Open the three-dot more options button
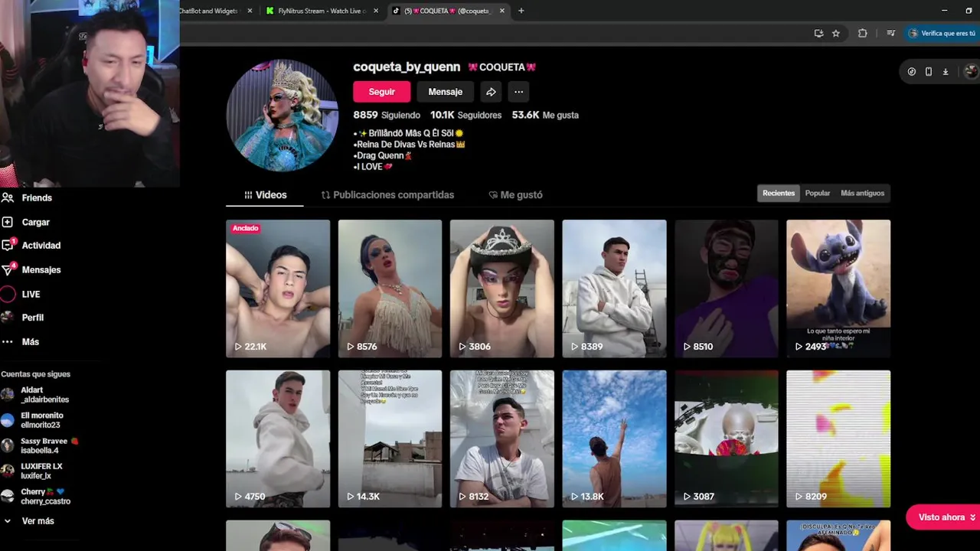The width and height of the screenshot is (980, 551). click(518, 92)
